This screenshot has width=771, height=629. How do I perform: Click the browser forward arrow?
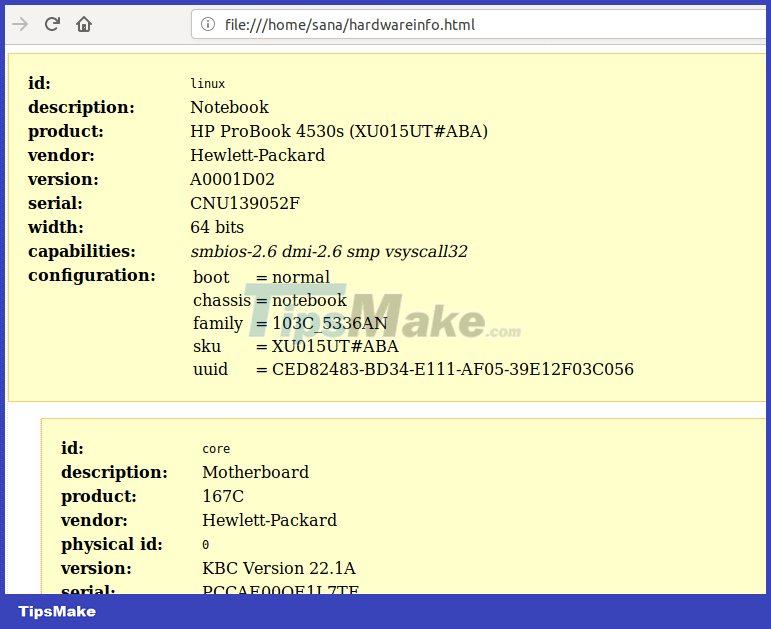(x=20, y=24)
